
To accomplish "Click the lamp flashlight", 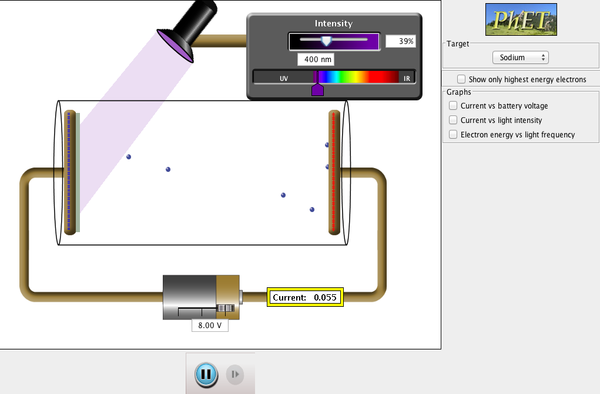I will [188, 30].
